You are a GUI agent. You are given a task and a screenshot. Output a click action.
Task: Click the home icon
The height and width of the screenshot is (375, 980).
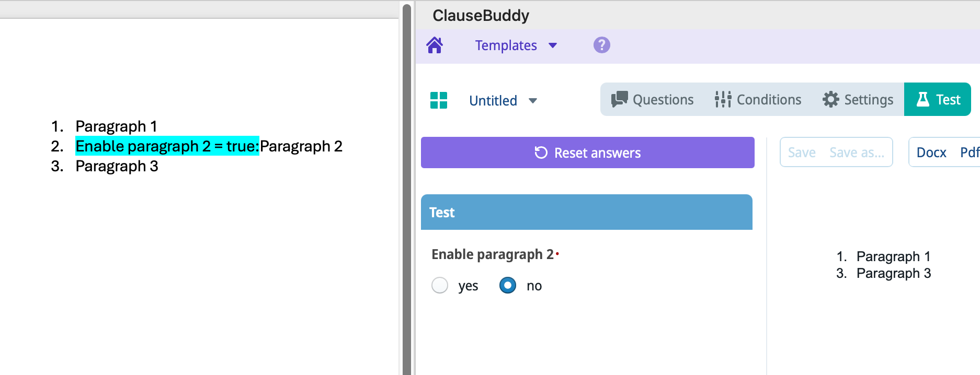click(435, 45)
